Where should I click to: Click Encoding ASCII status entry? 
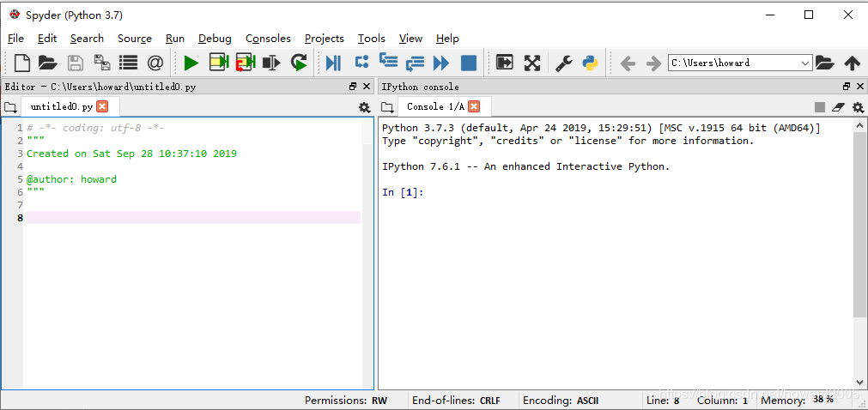pyautogui.click(x=561, y=401)
